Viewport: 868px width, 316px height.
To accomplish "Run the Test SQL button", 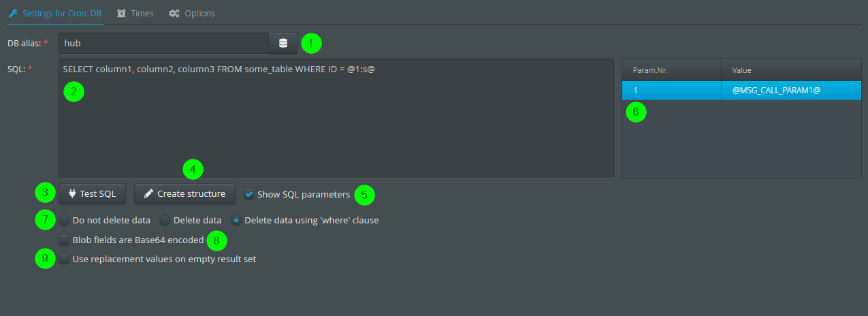I will click(x=93, y=193).
